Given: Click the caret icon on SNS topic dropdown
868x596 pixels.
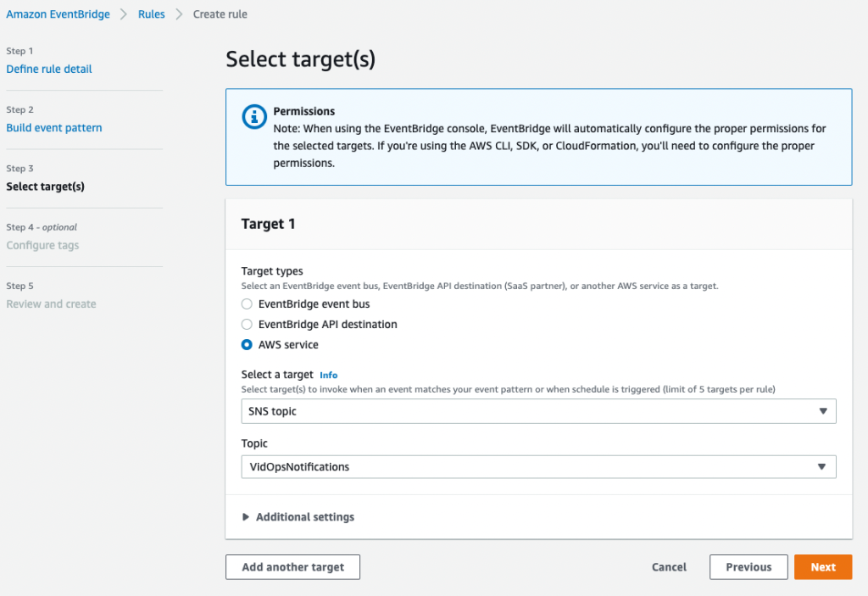Looking at the screenshot, I should click(x=823, y=410).
